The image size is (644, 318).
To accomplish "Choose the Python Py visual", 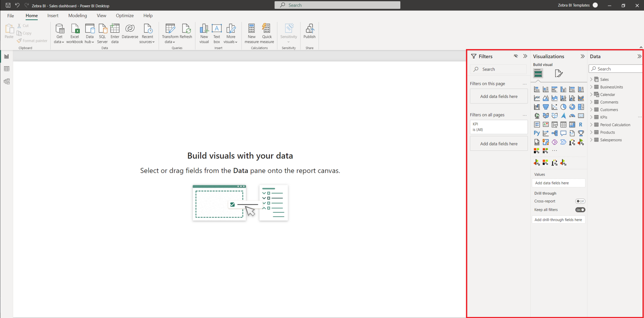I will click(x=537, y=133).
